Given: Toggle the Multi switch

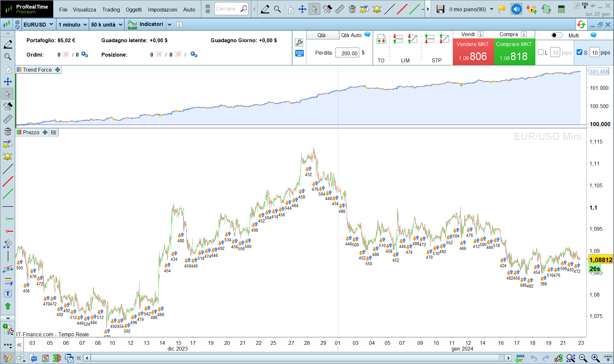Looking at the screenshot, I should coord(557,35).
